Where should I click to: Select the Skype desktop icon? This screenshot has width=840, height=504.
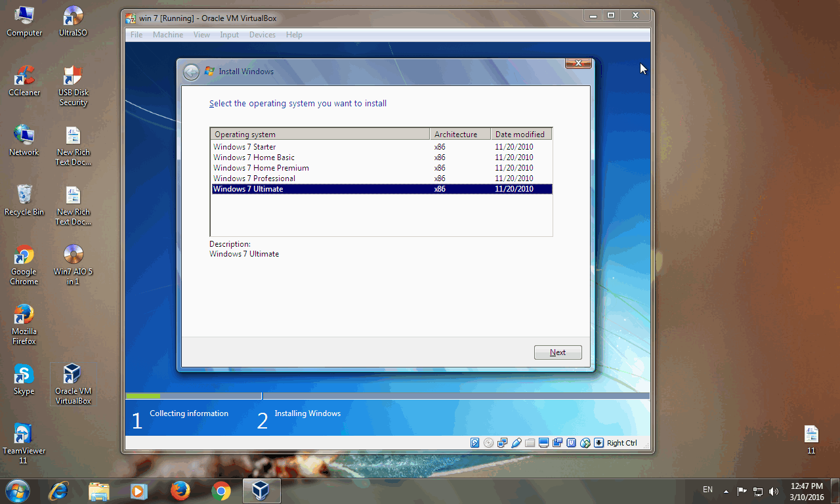tap(24, 379)
